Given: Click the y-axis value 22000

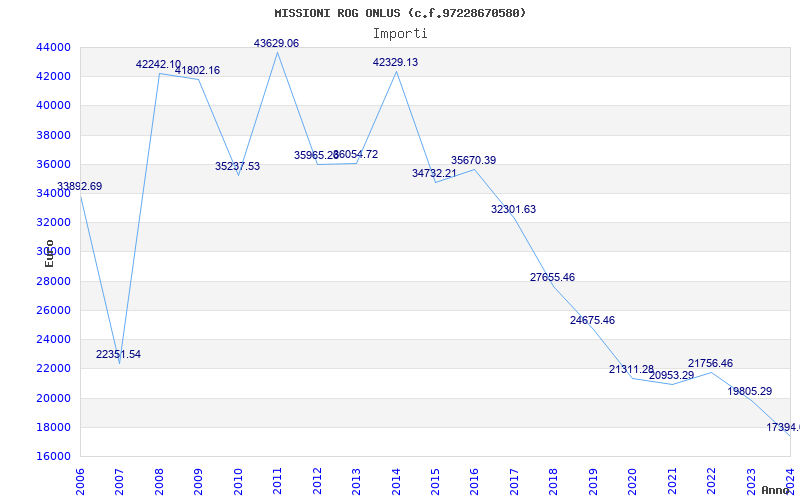Looking at the screenshot, I should [x=53, y=368].
